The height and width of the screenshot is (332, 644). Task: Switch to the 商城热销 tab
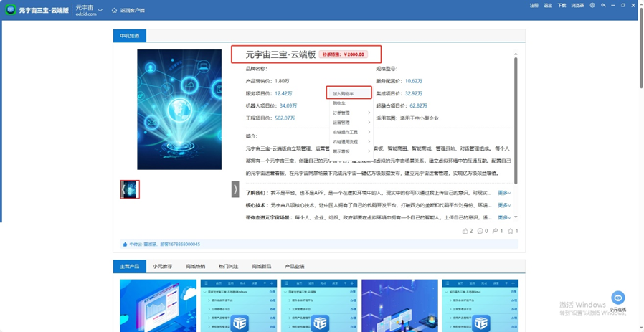(x=196, y=266)
